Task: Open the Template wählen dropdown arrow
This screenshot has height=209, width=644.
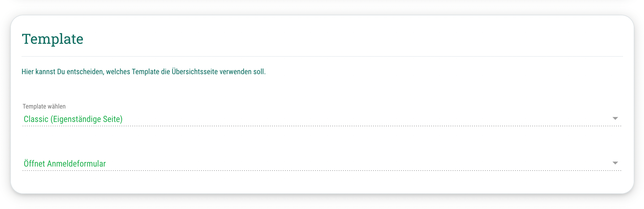Action: click(x=615, y=118)
